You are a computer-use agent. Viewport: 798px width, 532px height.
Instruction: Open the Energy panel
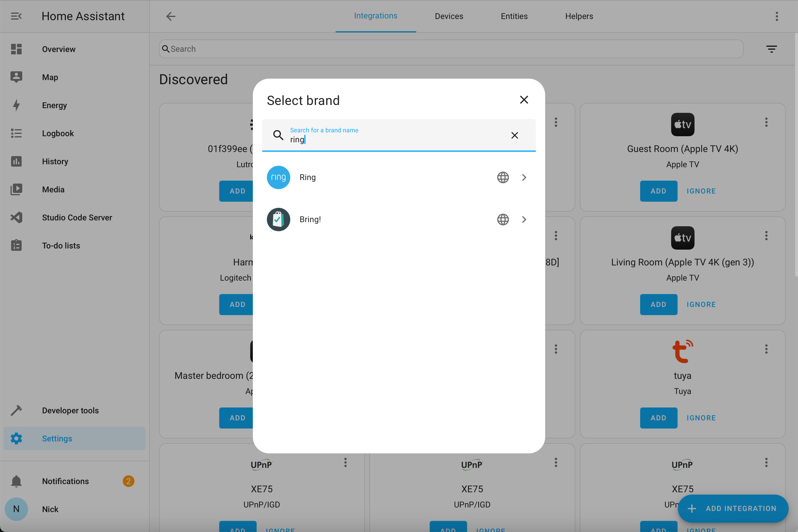point(74,105)
